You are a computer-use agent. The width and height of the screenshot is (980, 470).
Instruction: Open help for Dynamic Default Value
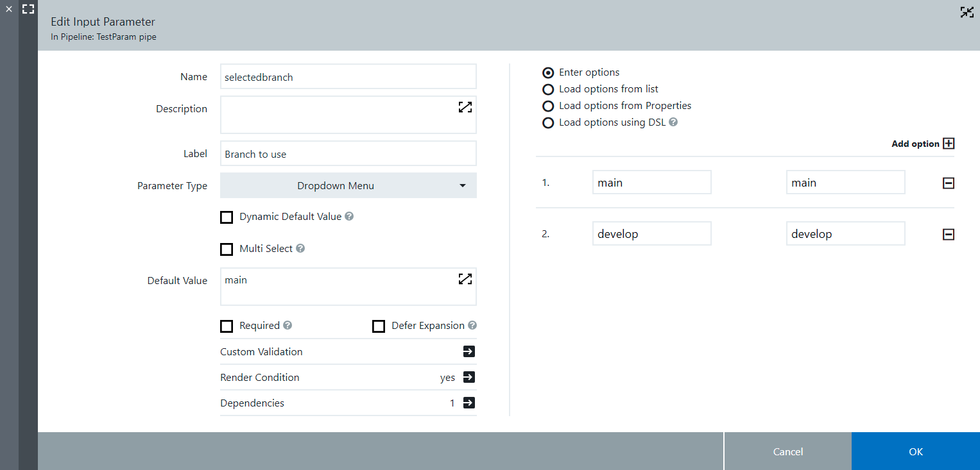point(349,217)
